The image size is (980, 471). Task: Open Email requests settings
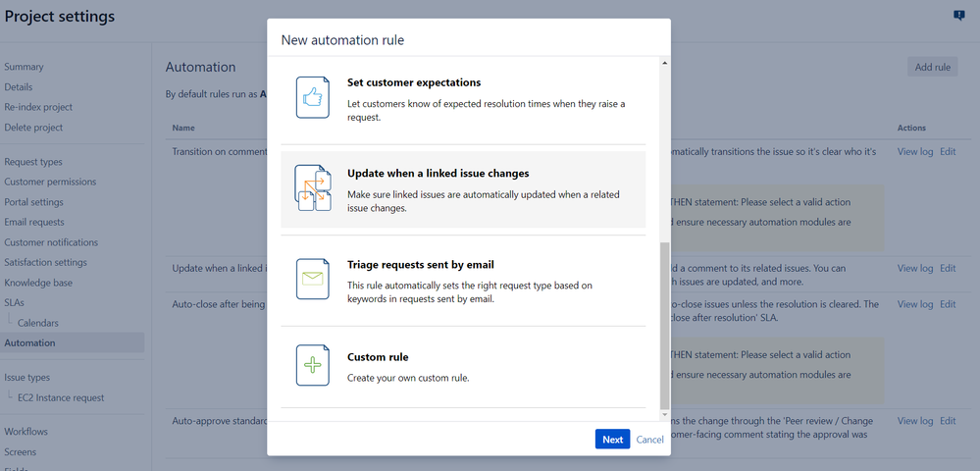[x=33, y=222]
